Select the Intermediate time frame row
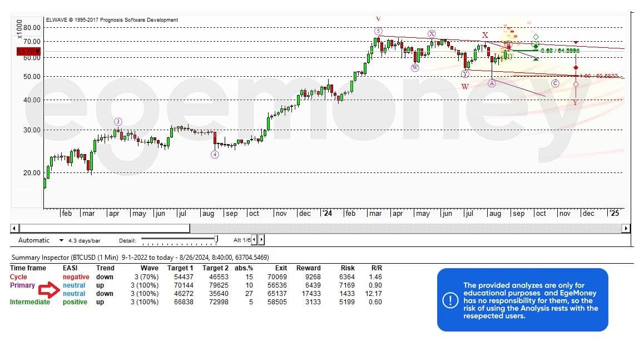Screen dimensions: 644x341 [29, 302]
